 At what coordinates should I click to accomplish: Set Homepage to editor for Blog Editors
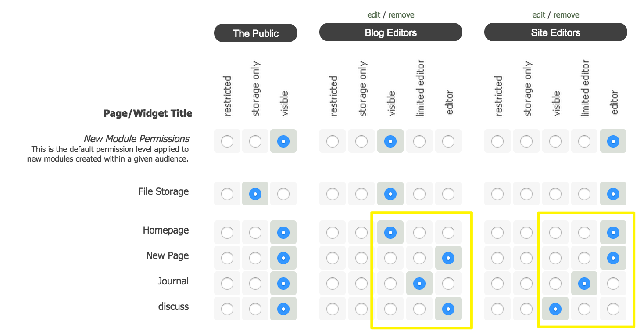pyautogui.click(x=448, y=232)
